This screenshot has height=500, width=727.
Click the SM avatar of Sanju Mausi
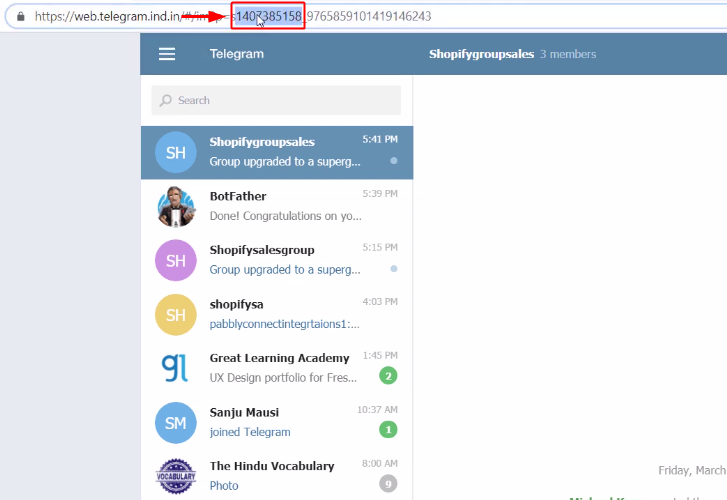[176, 423]
